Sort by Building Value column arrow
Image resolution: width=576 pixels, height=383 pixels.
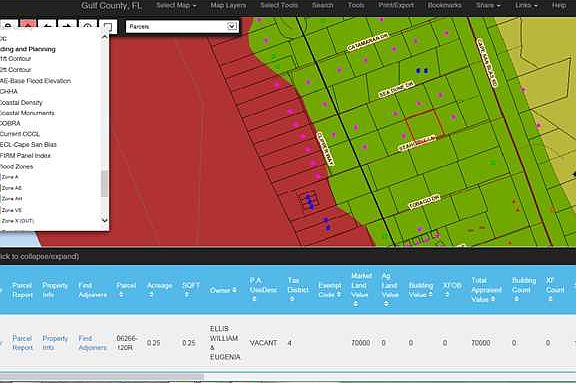[430, 295]
